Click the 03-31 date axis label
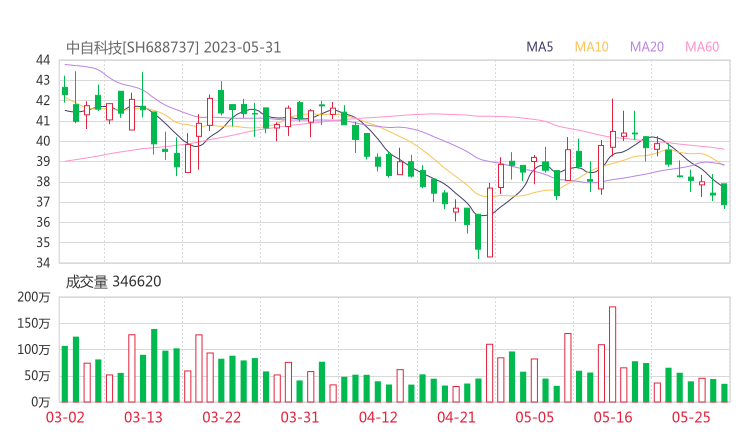This screenshot has width=740, height=440. click(300, 417)
